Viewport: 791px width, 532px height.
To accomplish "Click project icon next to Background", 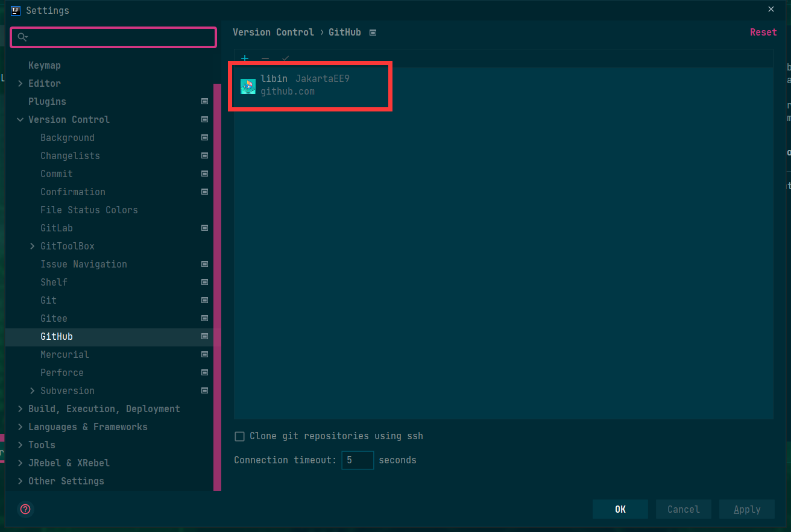I will click(x=204, y=137).
